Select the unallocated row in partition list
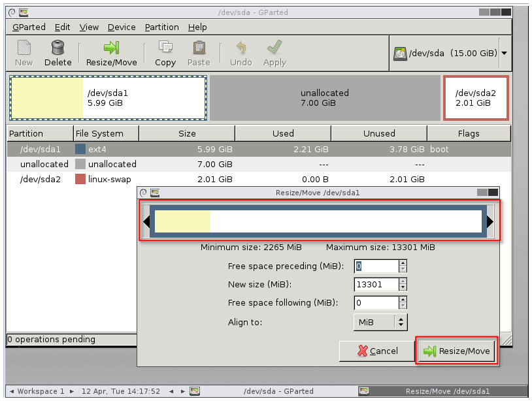This screenshot has width=532, height=401. click(x=259, y=164)
